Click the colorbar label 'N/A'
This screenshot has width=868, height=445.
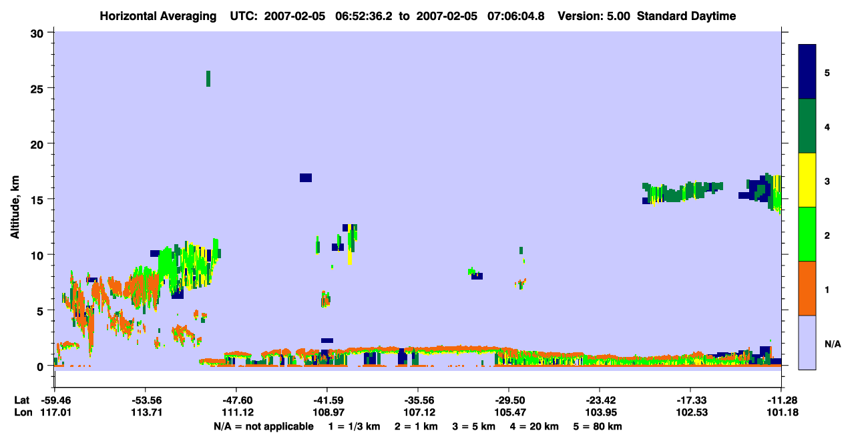click(x=832, y=344)
